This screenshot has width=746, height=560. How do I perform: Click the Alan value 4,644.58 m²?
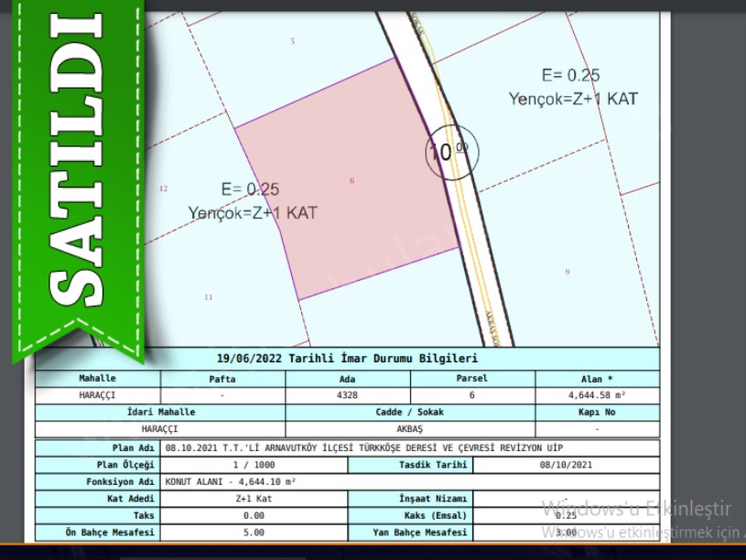click(x=597, y=395)
